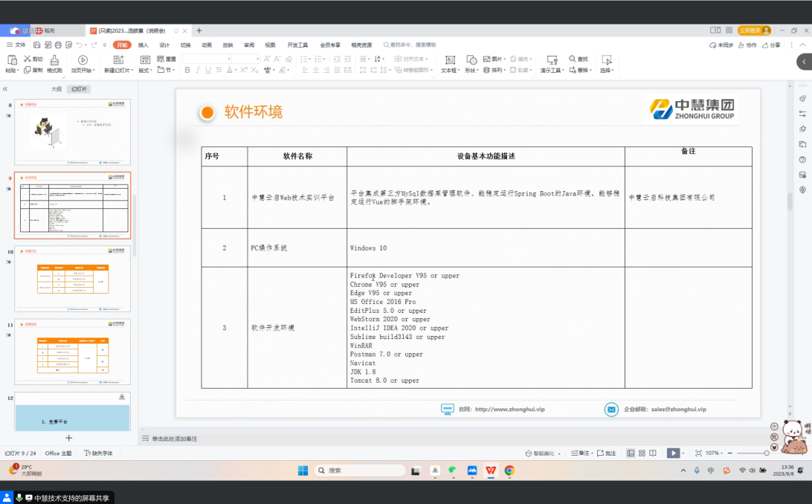812x504 pixels.
Task: Select slide 10 thumbnail
Action: (73, 279)
